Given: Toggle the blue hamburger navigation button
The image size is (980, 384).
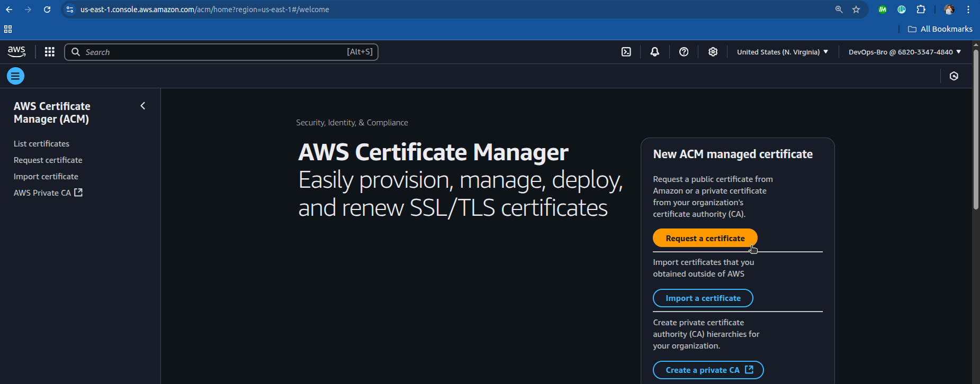Looking at the screenshot, I should [x=15, y=76].
